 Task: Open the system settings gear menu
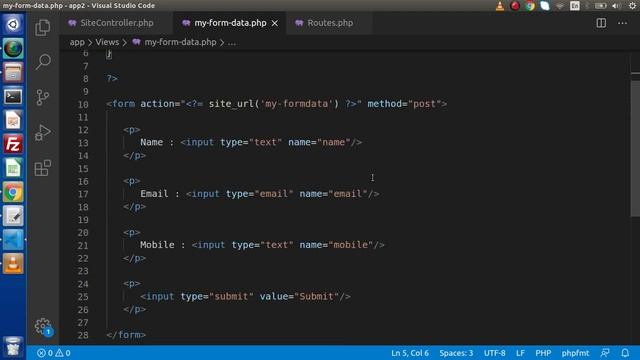click(x=632, y=6)
